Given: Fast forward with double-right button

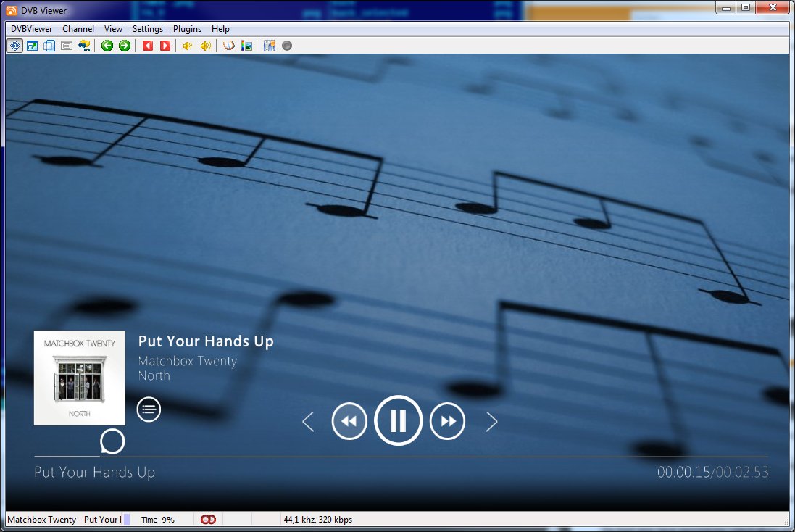Looking at the screenshot, I should [x=447, y=421].
